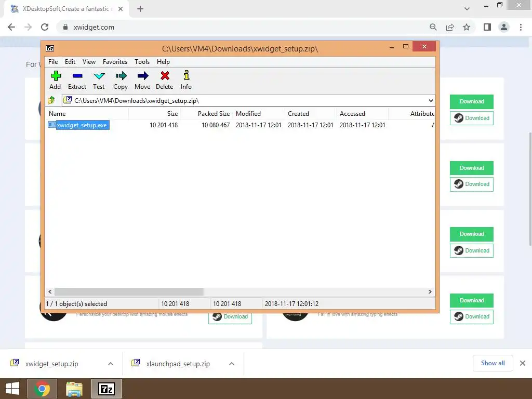Open the Windows Start menu
Image resolution: width=532 pixels, height=399 pixels.
pyautogui.click(x=12, y=389)
